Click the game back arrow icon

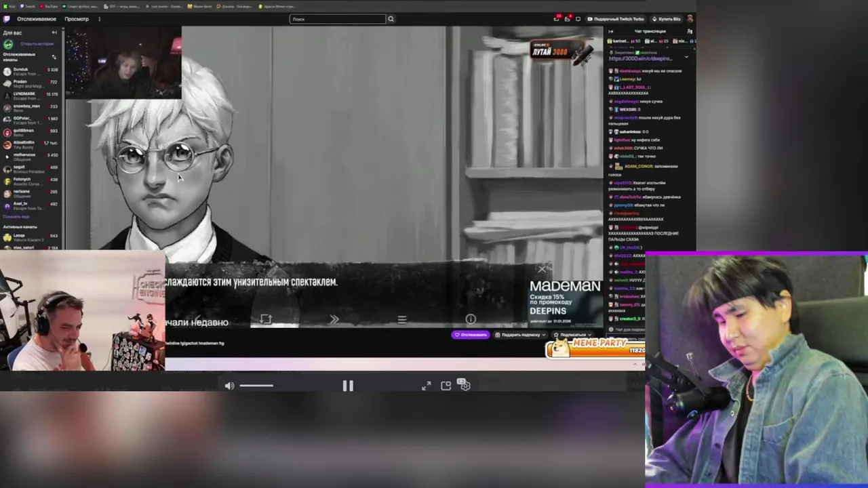point(198,319)
